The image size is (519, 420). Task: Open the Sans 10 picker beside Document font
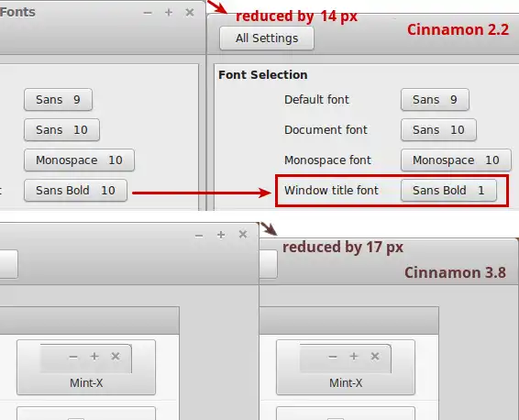[438, 129]
